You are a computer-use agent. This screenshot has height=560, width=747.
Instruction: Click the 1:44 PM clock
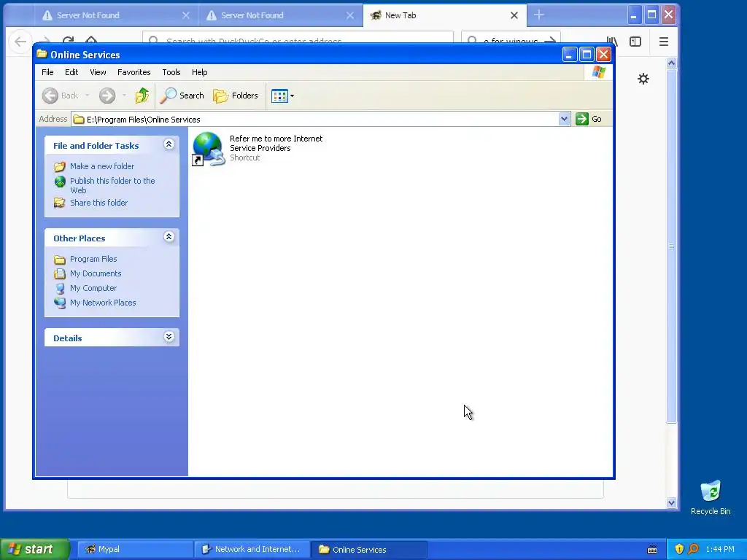(x=720, y=550)
